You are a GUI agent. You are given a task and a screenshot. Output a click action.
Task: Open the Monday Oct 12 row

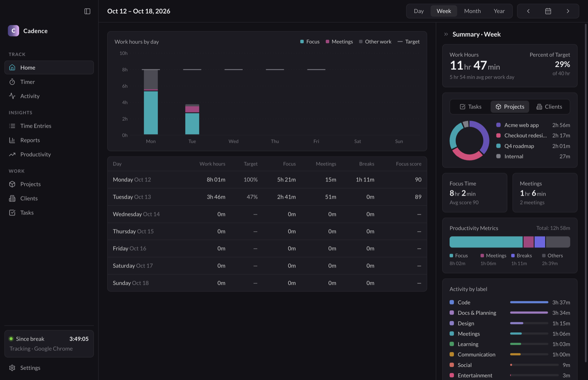coord(267,180)
